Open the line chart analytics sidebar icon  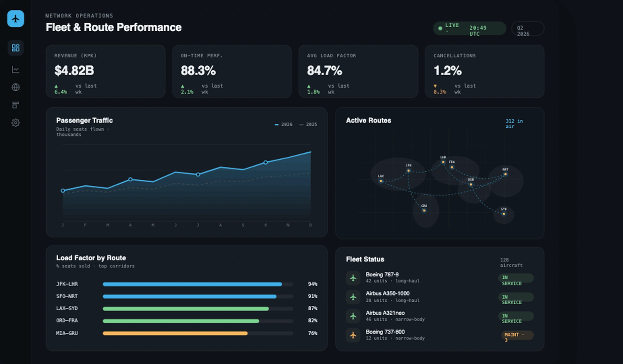coord(16,69)
